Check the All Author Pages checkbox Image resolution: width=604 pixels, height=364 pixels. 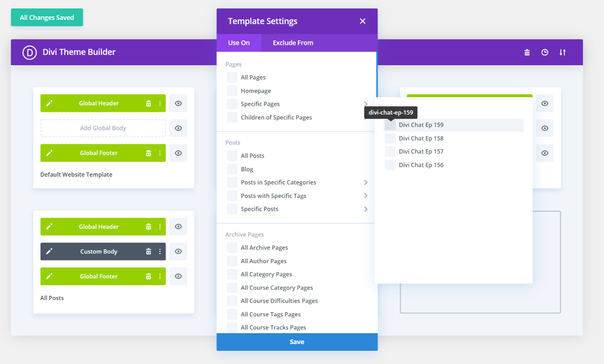click(232, 261)
